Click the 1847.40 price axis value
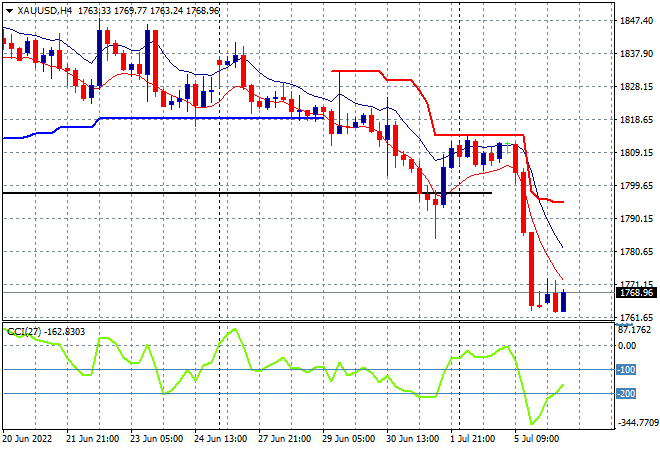The width and height of the screenshot is (660, 450). click(x=636, y=21)
